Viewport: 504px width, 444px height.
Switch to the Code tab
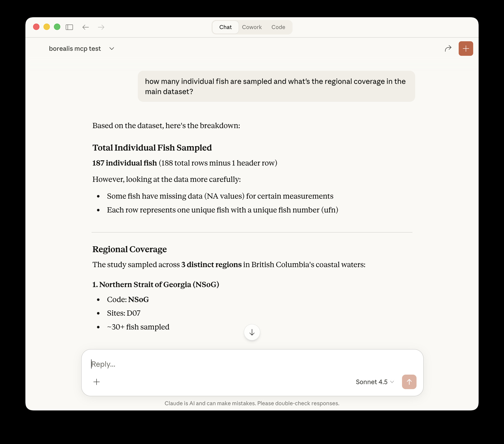[278, 27]
